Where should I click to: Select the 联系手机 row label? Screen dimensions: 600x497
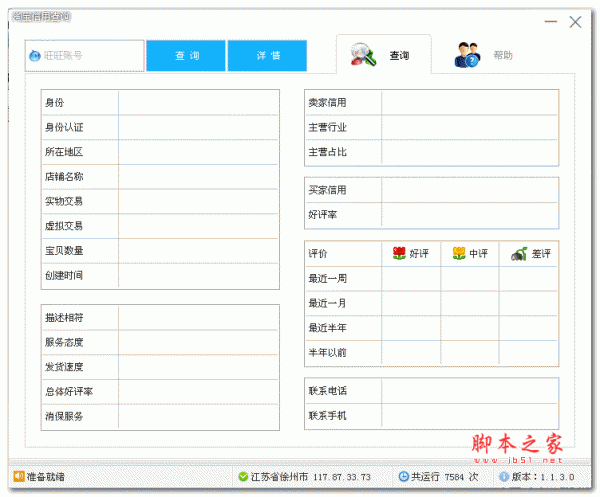point(328,416)
